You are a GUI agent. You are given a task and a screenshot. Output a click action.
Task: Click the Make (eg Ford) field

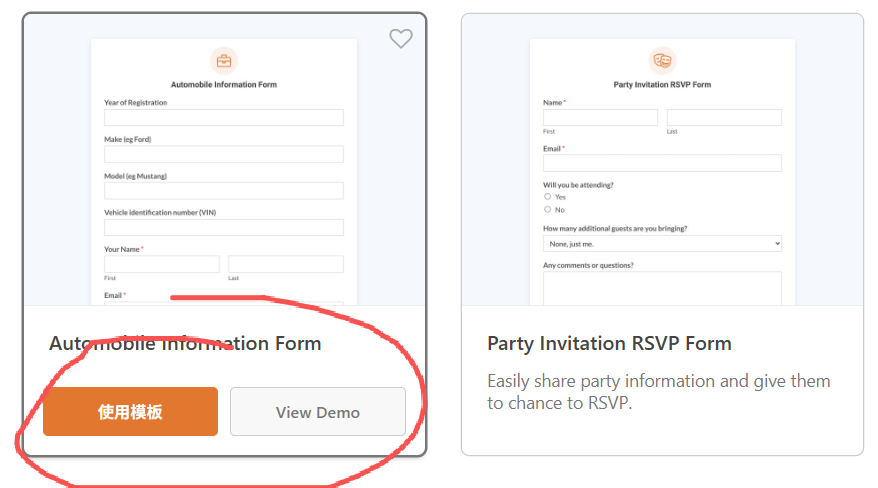(224, 154)
